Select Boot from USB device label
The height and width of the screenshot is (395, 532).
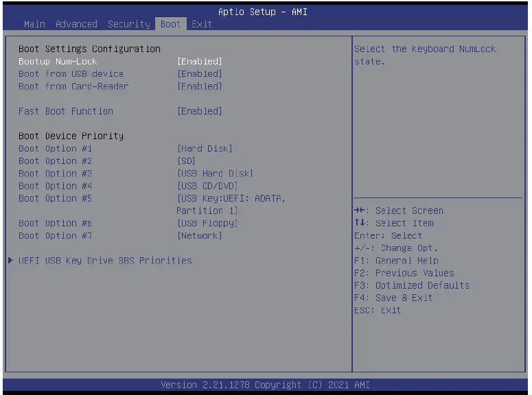click(71, 74)
